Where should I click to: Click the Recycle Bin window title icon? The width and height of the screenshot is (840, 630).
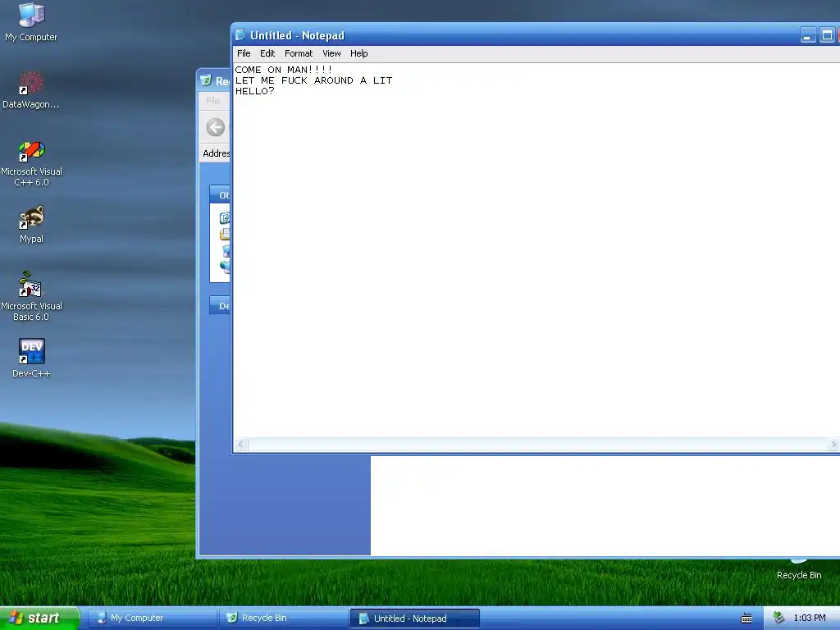(x=206, y=80)
